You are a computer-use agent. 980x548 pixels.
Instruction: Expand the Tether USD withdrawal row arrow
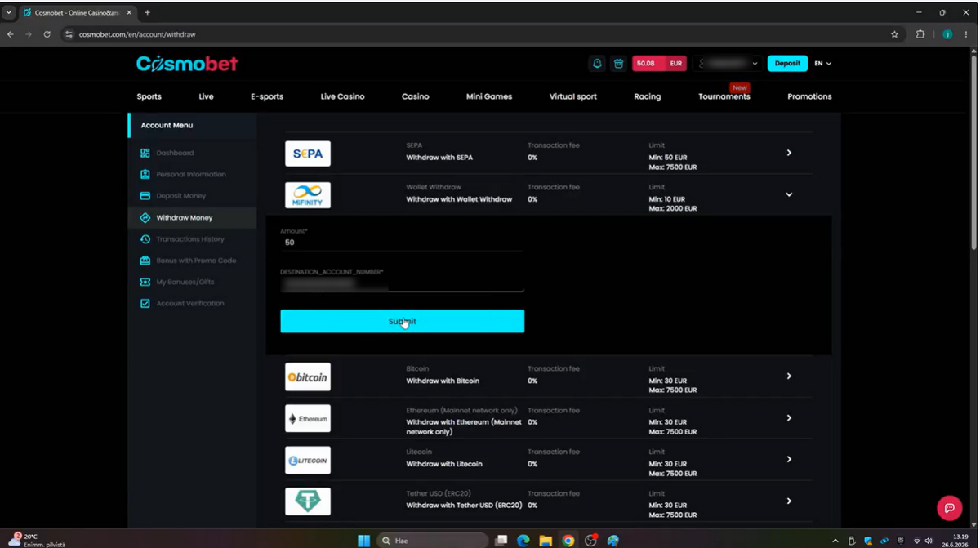tap(789, 501)
